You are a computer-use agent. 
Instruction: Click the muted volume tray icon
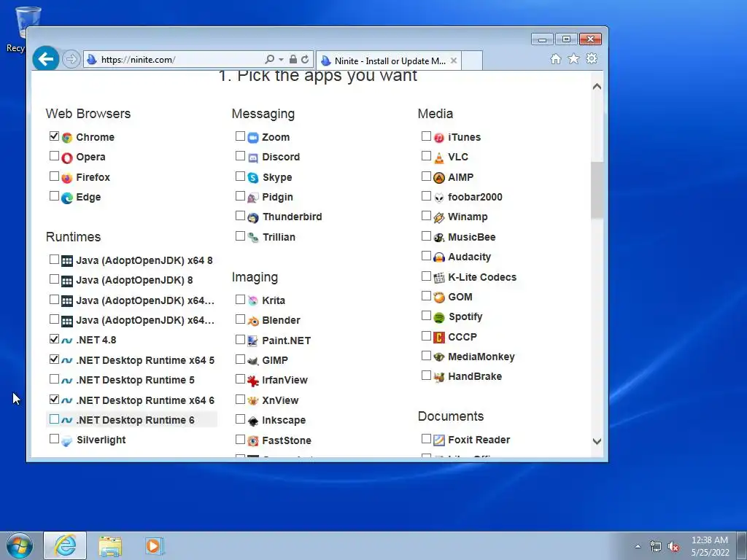[x=673, y=547]
